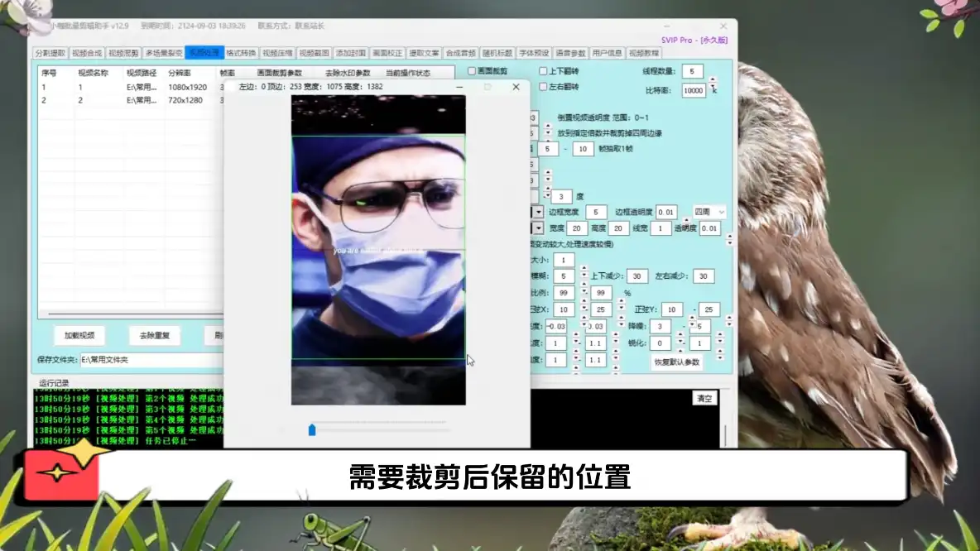Click the 加载视频 button
This screenshot has width=980, height=551.
(79, 335)
